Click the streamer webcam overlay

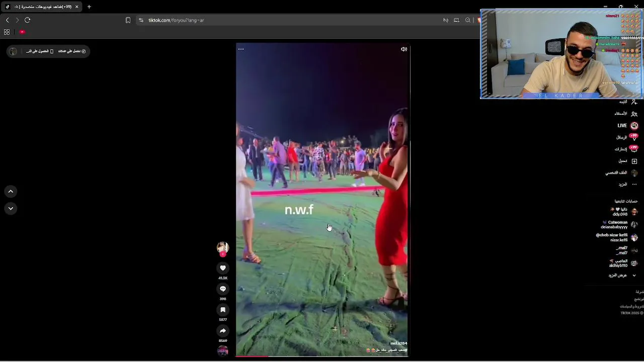pos(561,54)
